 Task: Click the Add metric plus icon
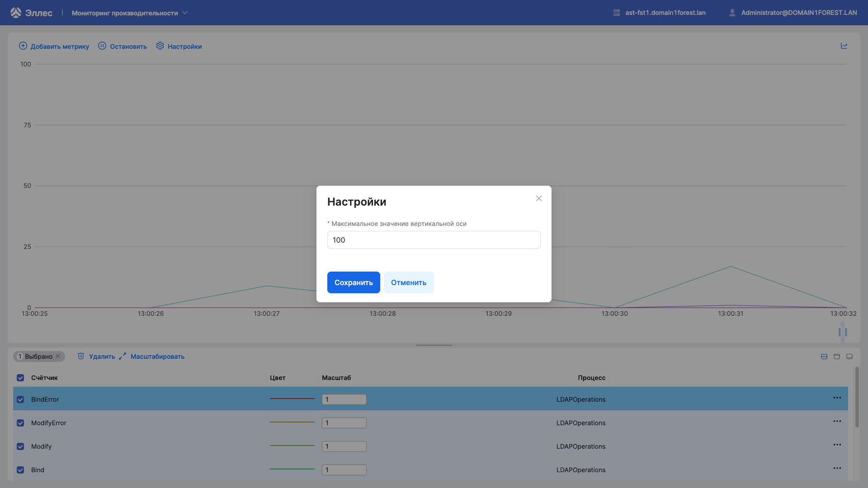tap(23, 46)
